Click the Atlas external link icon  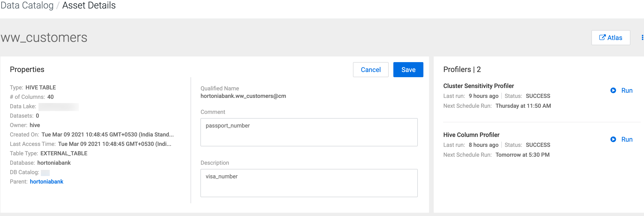pos(602,38)
